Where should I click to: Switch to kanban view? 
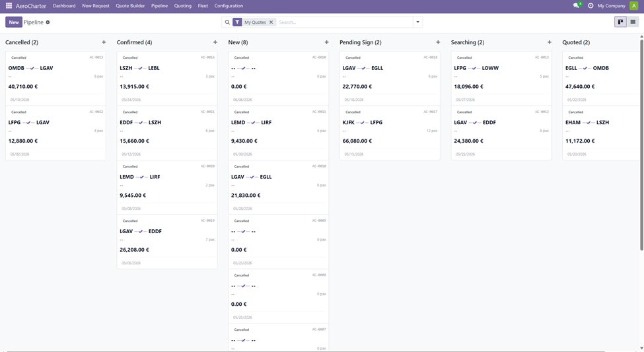620,22
